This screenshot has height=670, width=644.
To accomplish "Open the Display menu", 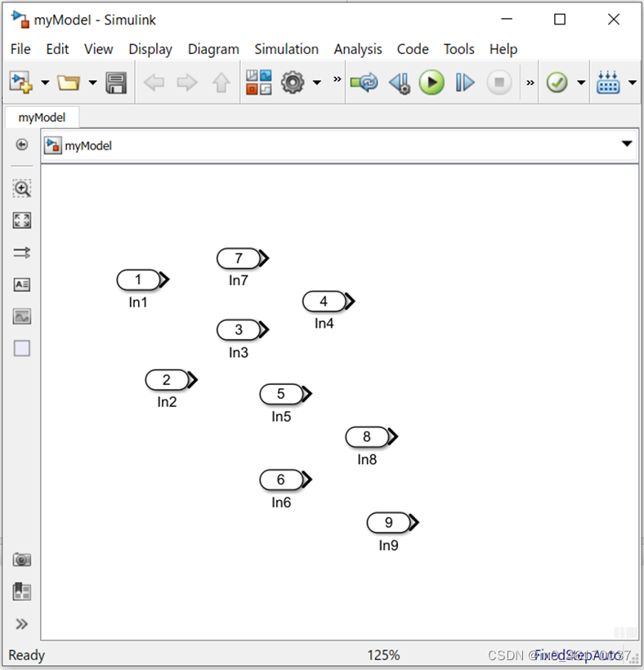I will 150,49.
